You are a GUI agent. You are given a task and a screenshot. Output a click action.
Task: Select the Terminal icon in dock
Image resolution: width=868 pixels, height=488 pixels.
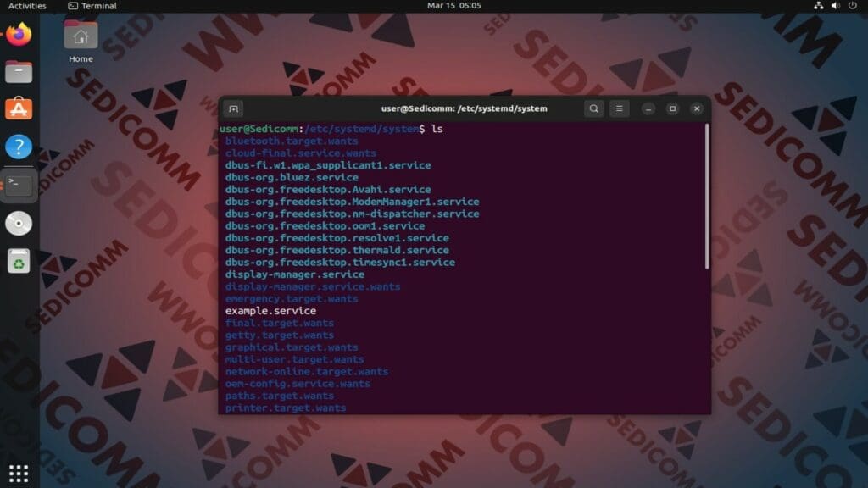coord(19,185)
